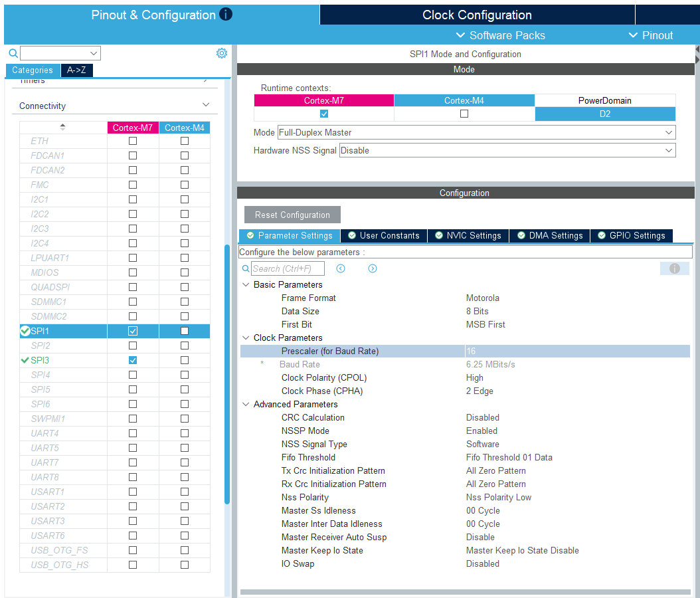
Task: Select the Prescaler (for Baud Rate) row
Action: coord(465,351)
